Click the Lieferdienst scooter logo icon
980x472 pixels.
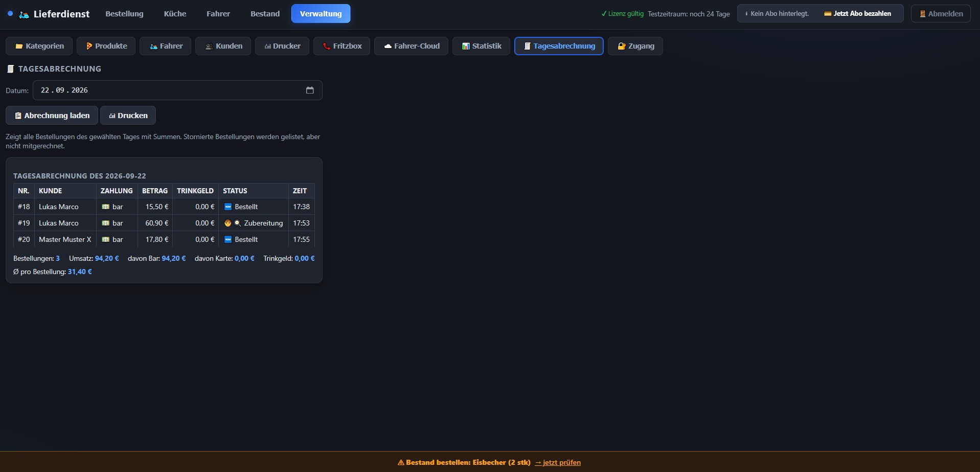tap(24, 14)
